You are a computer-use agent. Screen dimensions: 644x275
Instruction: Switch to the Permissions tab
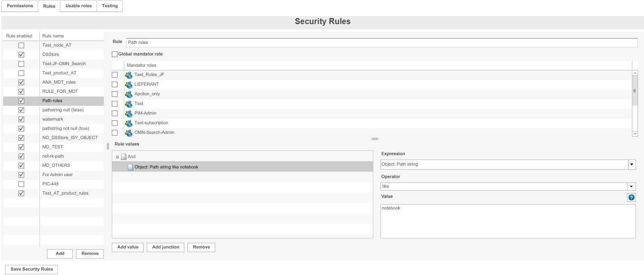(20, 6)
